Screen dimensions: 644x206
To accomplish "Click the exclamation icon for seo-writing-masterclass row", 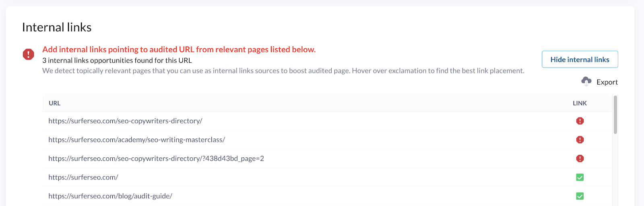I will pos(580,140).
